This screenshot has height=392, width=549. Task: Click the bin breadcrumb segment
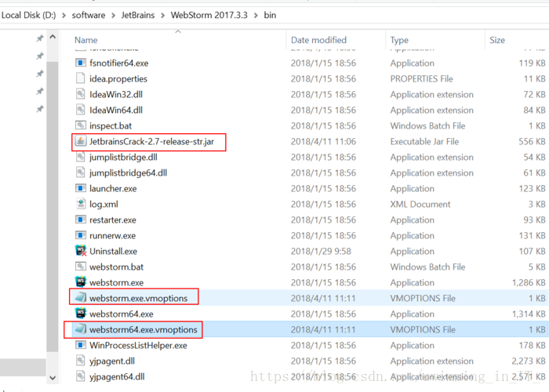tap(270, 15)
